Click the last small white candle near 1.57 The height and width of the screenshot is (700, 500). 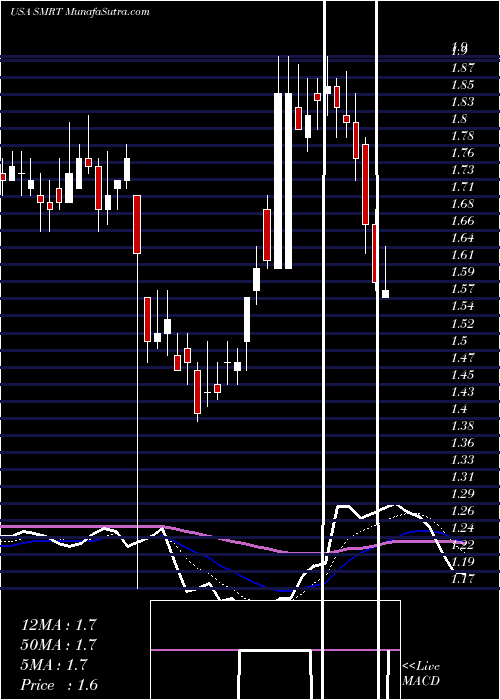click(x=385, y=294)
